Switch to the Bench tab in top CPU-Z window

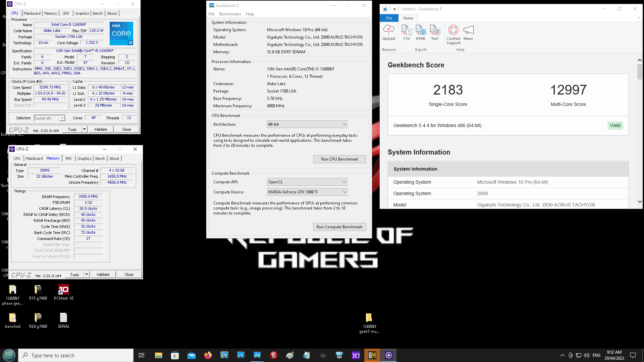[98, 13]
